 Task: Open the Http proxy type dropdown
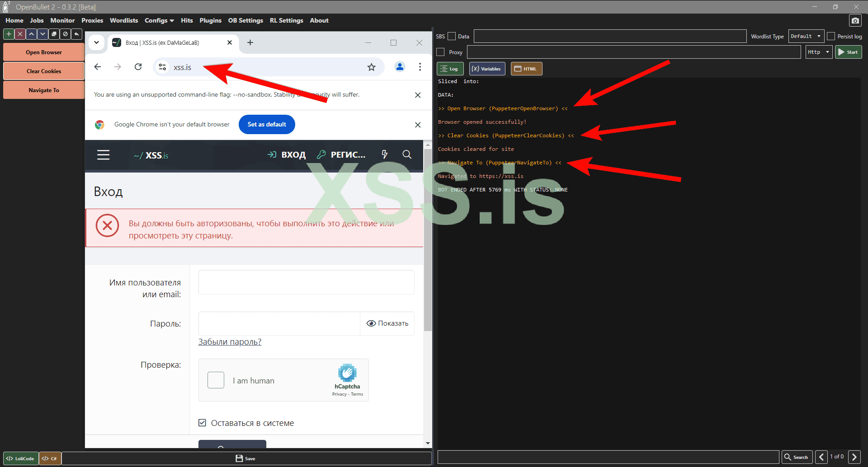pos(819,52)
